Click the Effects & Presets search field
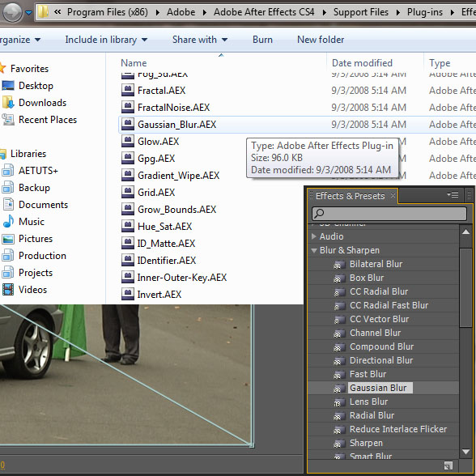Screen dimensions: 476x476 tap(389, 214)
